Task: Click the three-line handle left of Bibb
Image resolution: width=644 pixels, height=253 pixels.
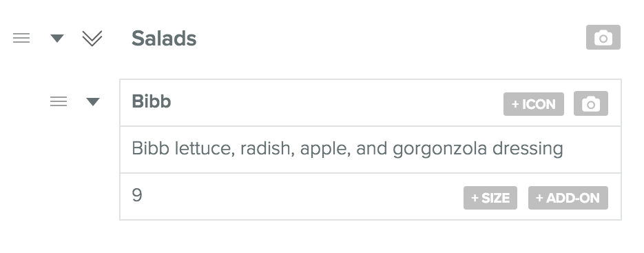Action: pos(59,101)
